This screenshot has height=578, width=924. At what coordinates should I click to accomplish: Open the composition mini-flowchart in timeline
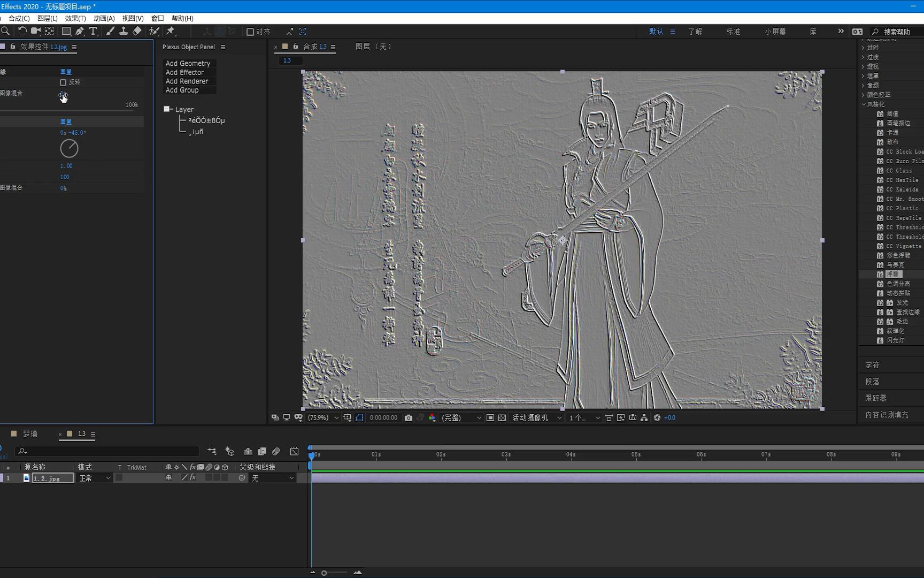tap(212, 451)
